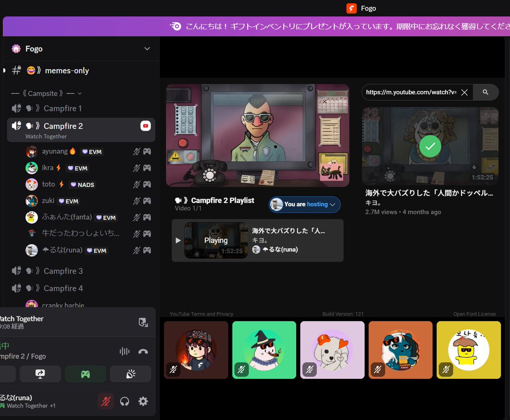Viewport: 510px width, 420px height.
Task: Click the game controller icon next to fanta
Action: pos(147,217)
